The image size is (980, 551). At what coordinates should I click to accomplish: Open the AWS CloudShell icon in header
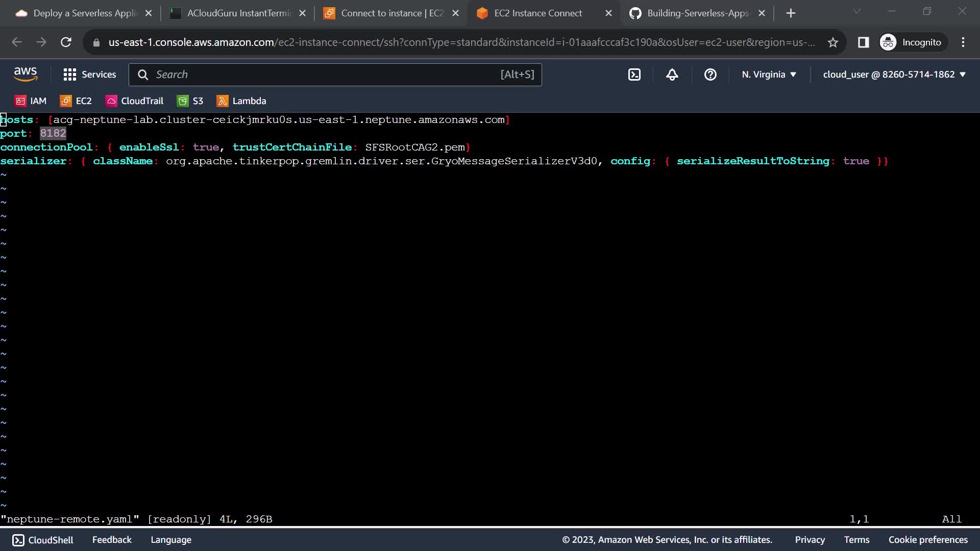click(x=634, y=74)
